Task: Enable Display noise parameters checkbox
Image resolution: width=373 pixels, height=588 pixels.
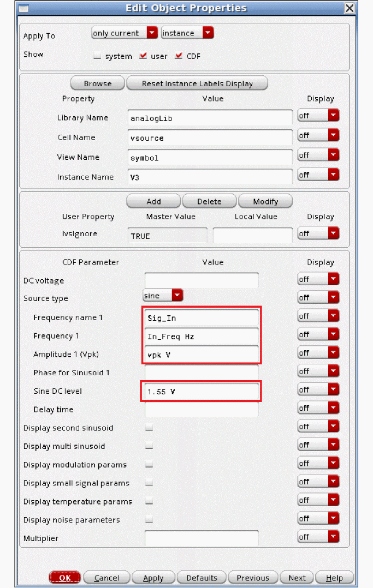Action: (x=149, y=519)
